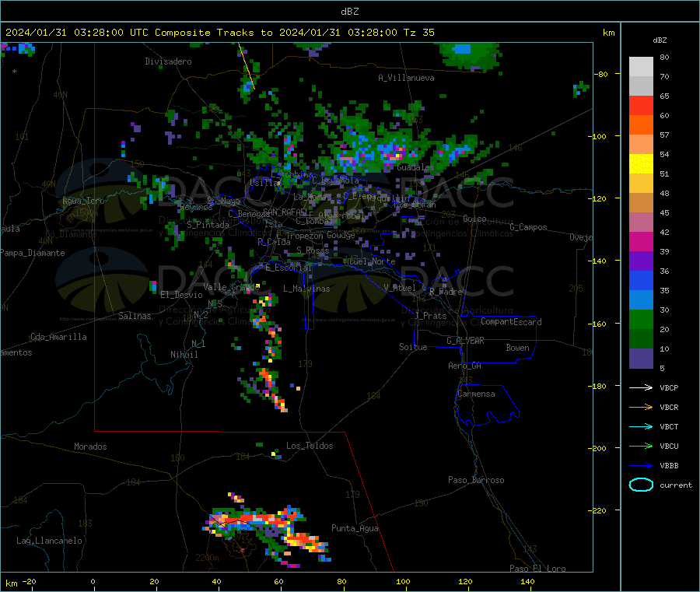
Task: Click the 'Lag.Llancanelo' map label
Action: point(49,541)
